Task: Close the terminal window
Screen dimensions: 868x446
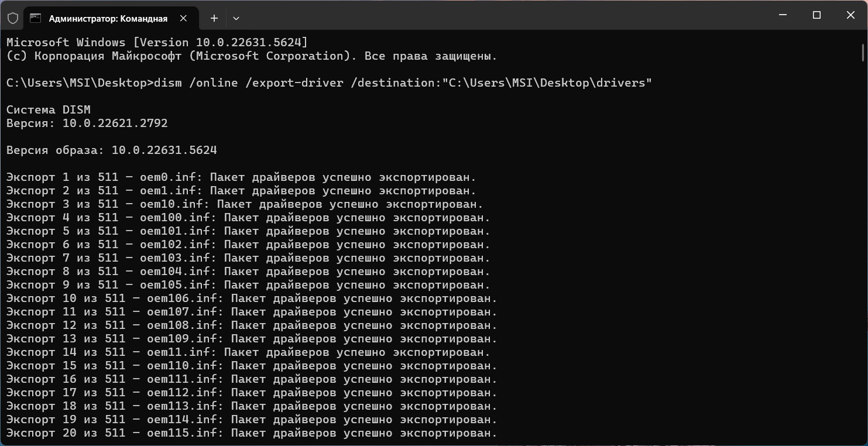Action: pos(850,15)
